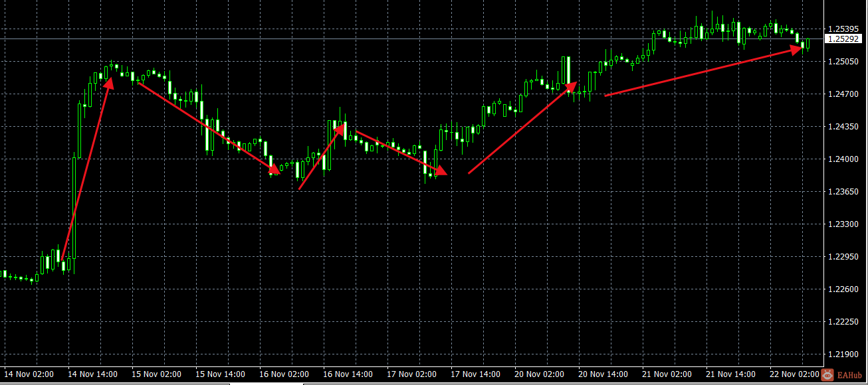Click the 14 Nov 02:00 time label

pos(29,374)
